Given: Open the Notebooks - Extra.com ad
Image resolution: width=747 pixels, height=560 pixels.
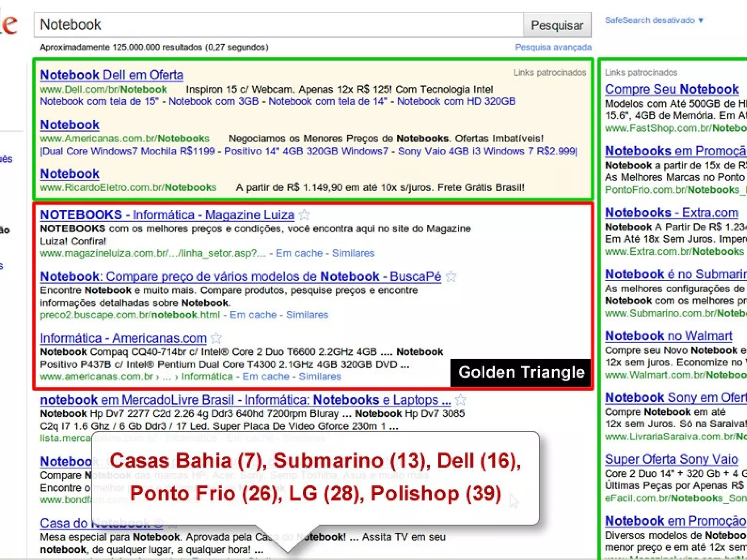Looking at the screenshot, I should (x=671, y=212).
